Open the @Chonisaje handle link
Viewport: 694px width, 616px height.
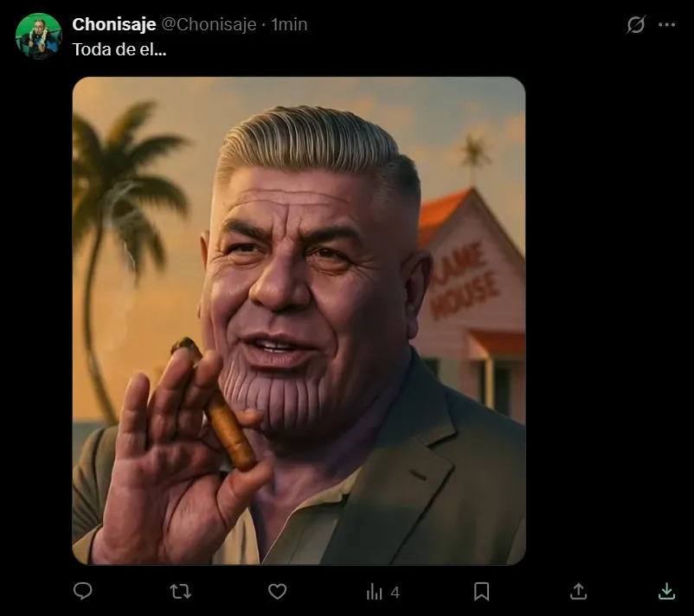coord(209,24)
